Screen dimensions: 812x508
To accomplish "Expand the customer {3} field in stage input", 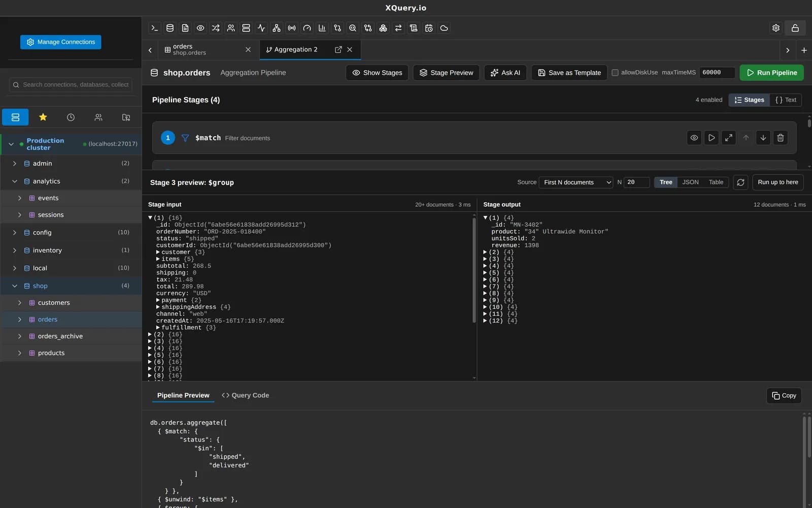I will (x=158, y=252).
